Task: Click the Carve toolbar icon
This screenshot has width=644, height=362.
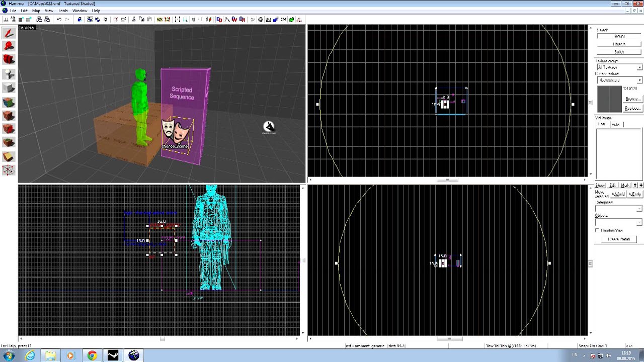Action: click(80, 20)
